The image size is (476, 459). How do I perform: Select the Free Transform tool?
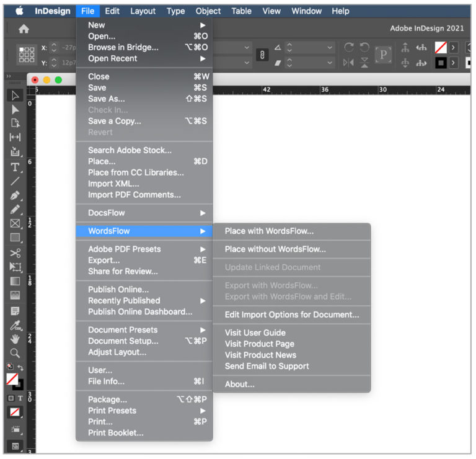[x=15, y=267]
